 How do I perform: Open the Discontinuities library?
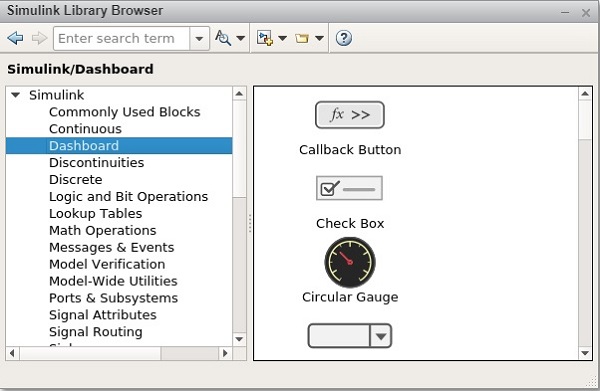pos(96,163)
